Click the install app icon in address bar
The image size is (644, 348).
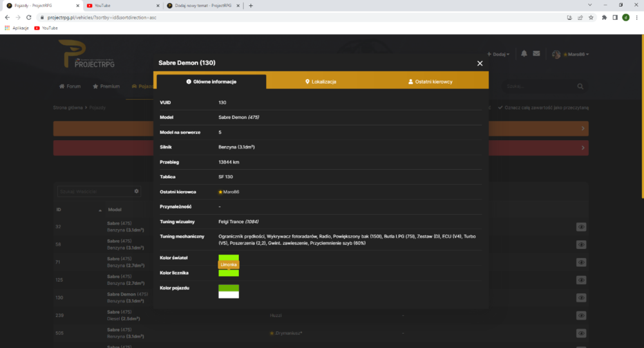(570, 17)
